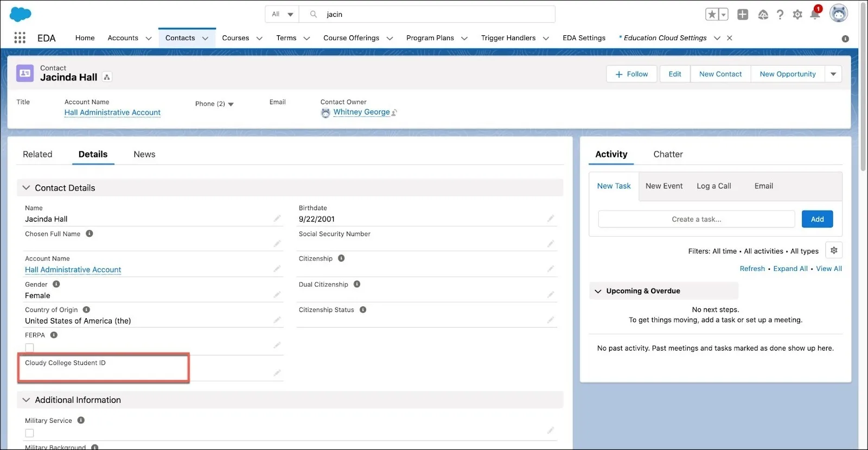Open more record actions dropdown
The image size is (868, 450).
tap(833, 74)
